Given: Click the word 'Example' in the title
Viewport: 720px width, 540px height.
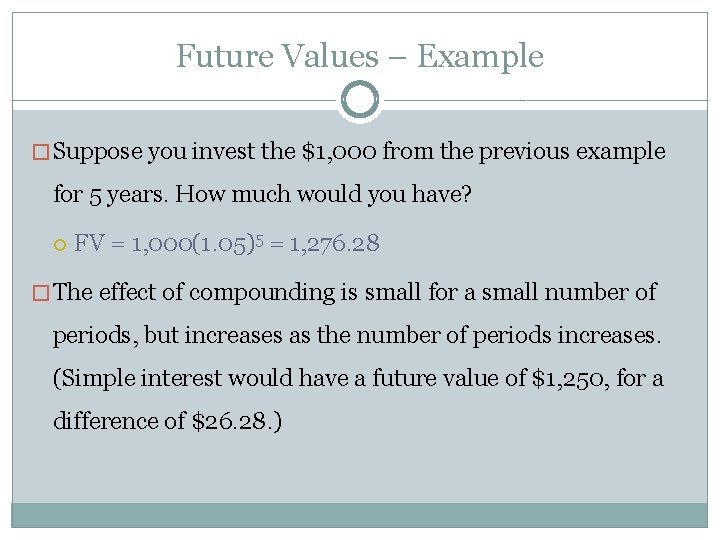Looking at the screenshot, I should (x=480, y=57).
